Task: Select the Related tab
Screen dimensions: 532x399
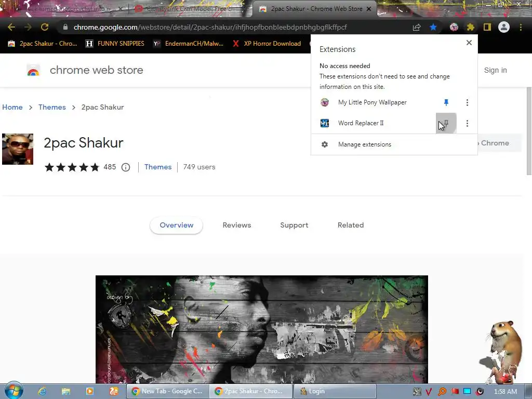Action: [x=351, y=225]
